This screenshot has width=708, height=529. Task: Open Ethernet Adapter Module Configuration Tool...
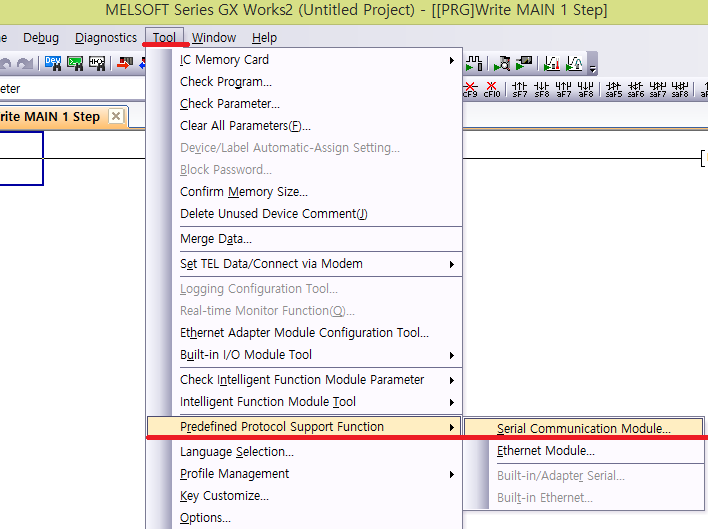pos(317,333)
